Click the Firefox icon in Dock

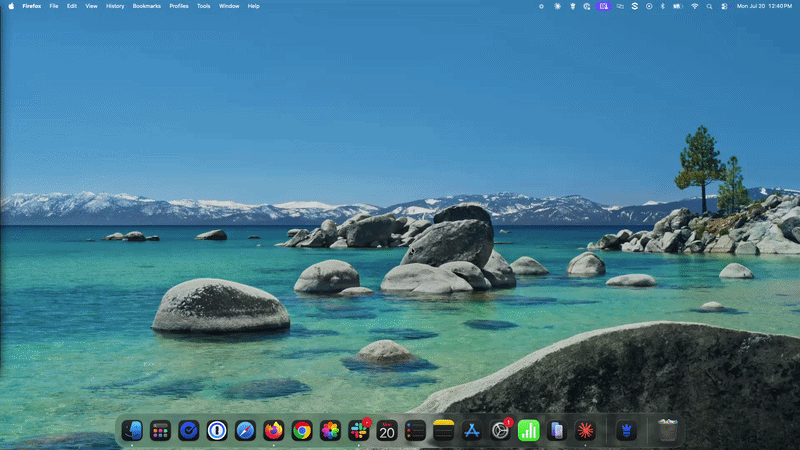tap(273, 431)
